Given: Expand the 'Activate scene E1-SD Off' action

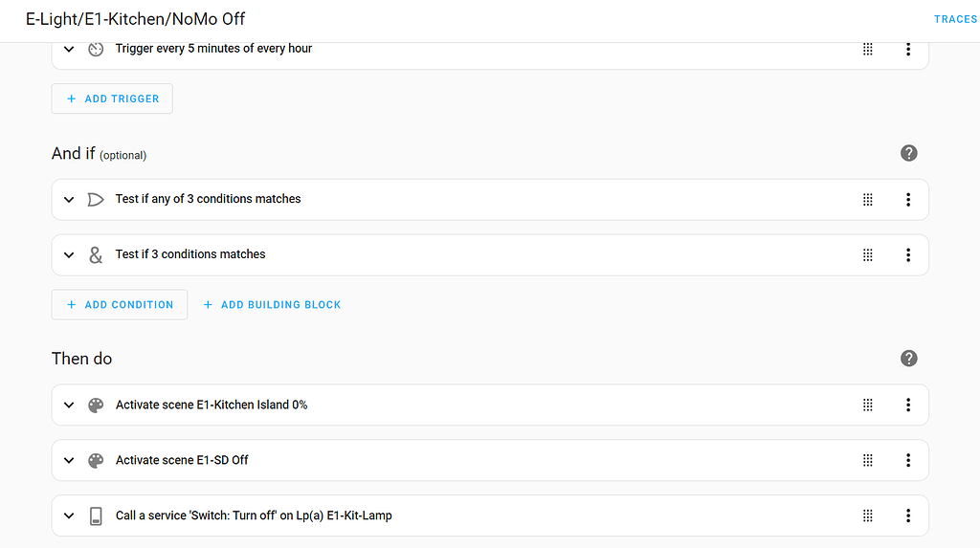Looking at the screenshot, I should point(69,461).
